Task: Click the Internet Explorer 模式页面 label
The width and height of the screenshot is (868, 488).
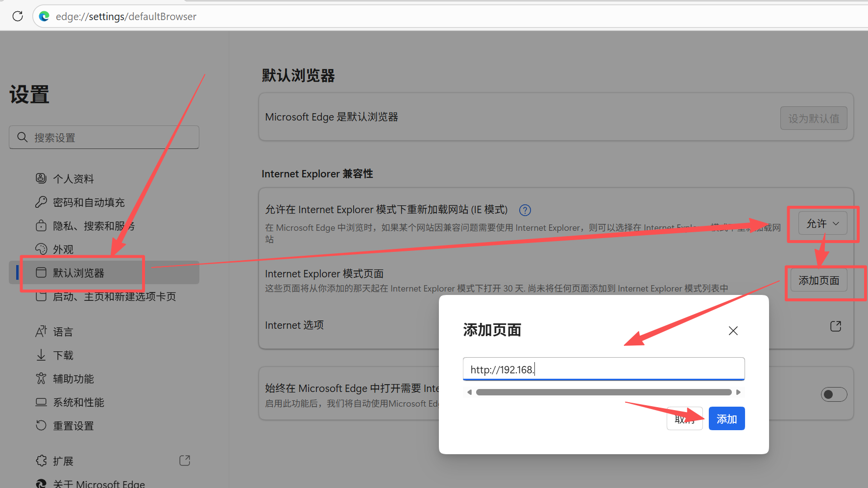Action: point(324,273)
